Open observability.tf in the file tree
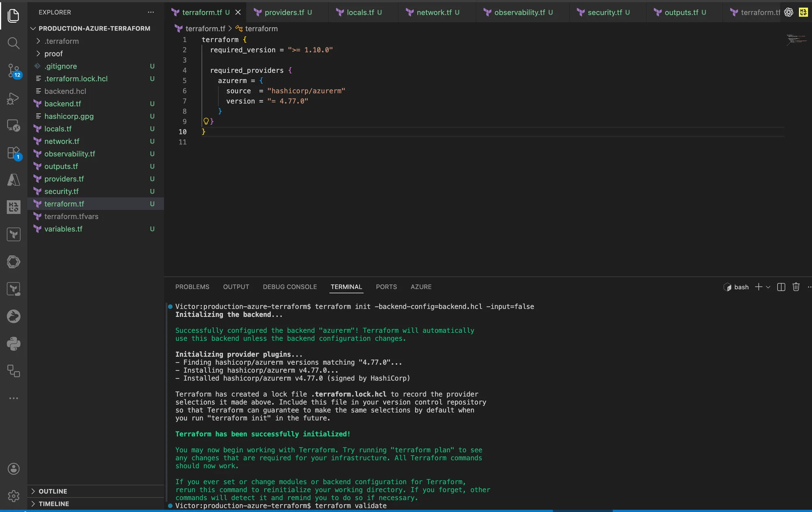 96,154
